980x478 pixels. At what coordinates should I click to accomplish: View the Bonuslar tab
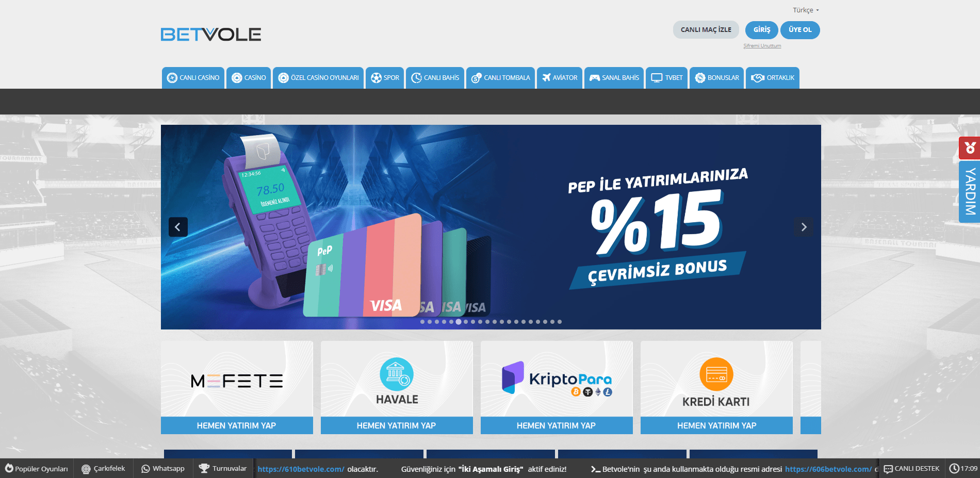[716, 78]
